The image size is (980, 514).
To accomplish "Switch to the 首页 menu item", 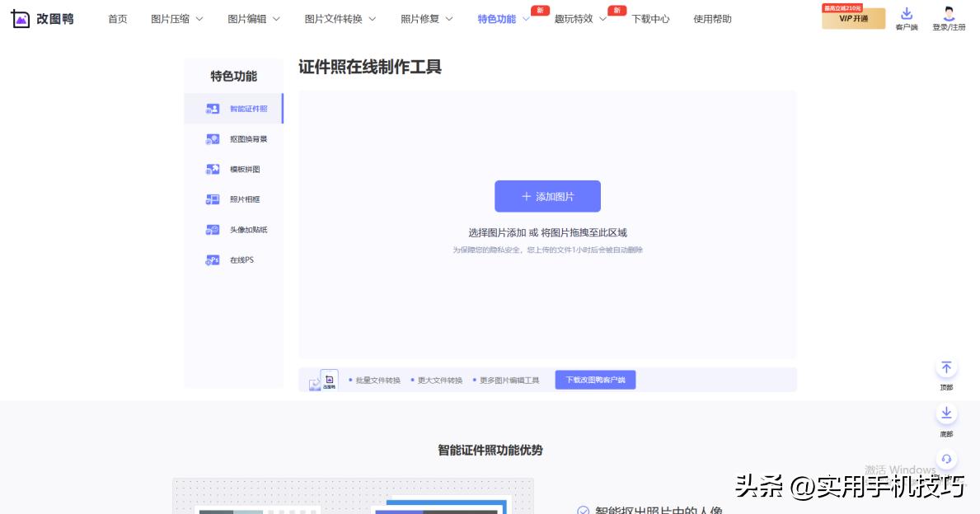I will coord(117,18).
